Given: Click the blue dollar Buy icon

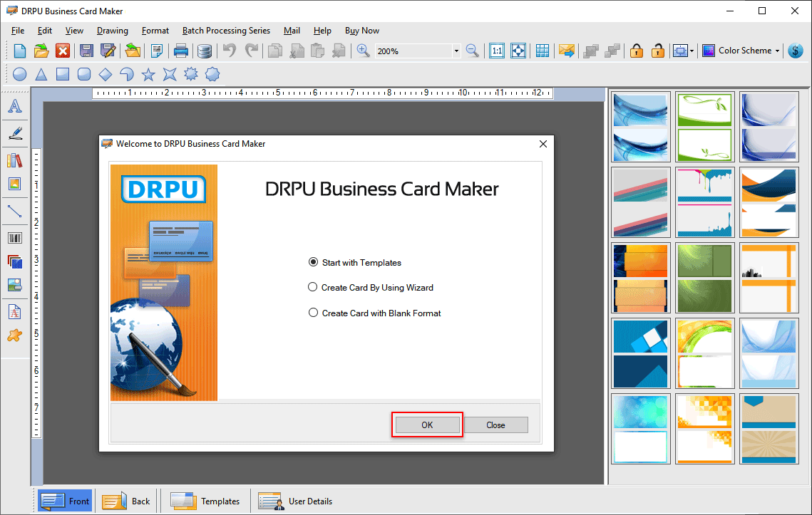Looking at the screenshot, I should click(796, 51).
